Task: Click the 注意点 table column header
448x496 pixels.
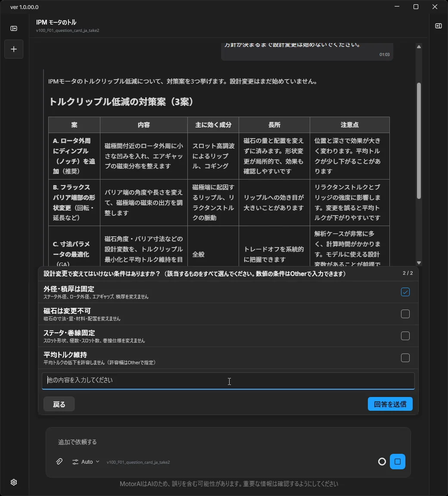Action: click(350, 125)
